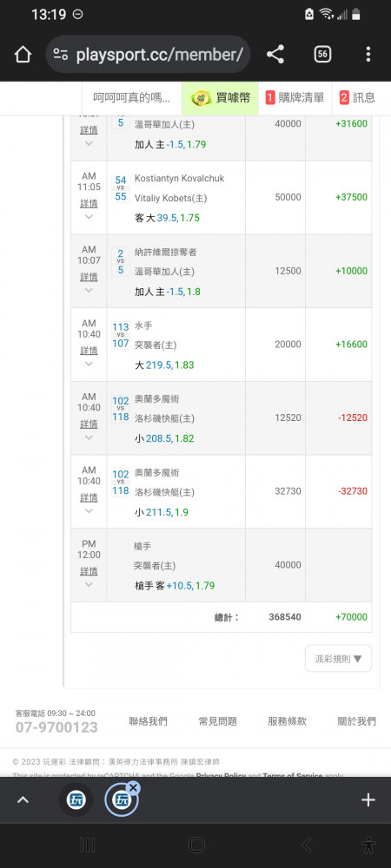This screenshot has height=868, width=391.
Task: Switch to the first bottom tab icon
Action: coord(76,800)
